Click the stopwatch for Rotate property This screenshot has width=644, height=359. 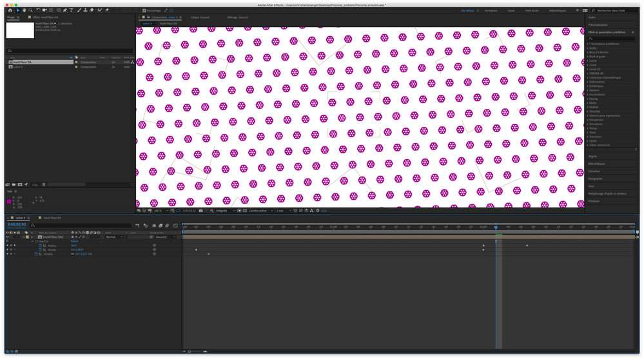(x=40, y=249)
